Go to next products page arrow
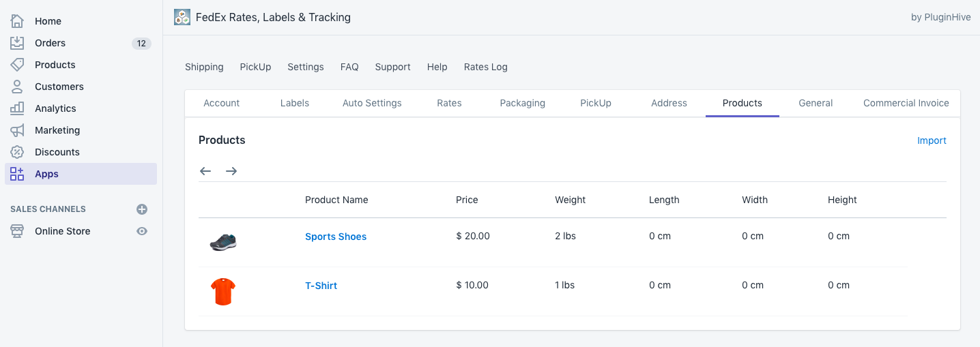 point(231,171)
